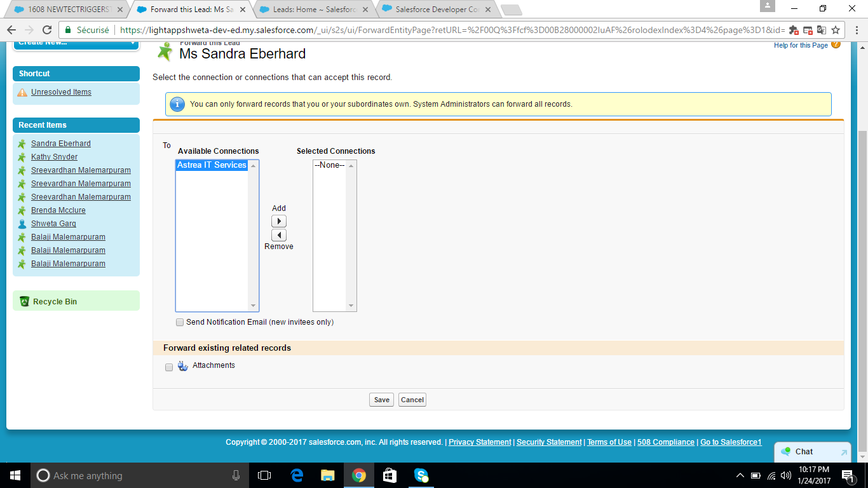Open the Windows Start menu
Viewport: 868px width, 488px height.
click(x=15, y=475)
